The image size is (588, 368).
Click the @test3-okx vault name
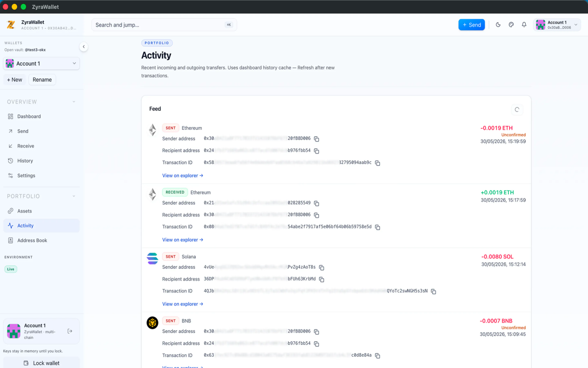coord(35,50)
